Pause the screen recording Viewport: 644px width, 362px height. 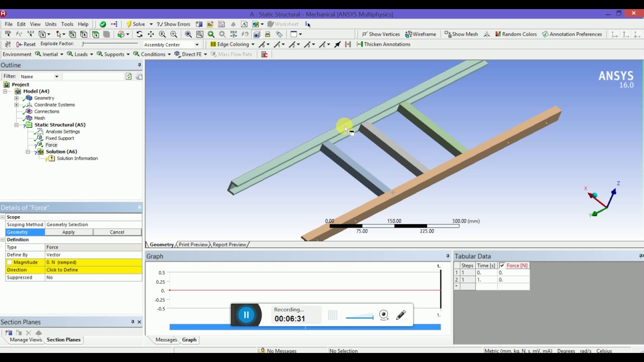pos(246,315)
